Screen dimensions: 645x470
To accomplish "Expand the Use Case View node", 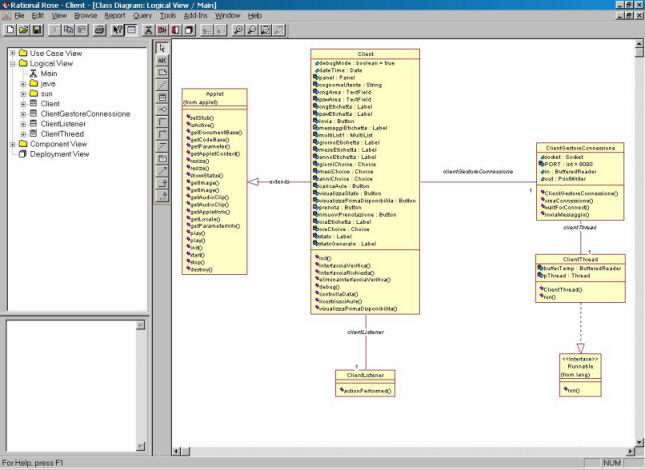I will pyautogui.click(x=13, y=53).
